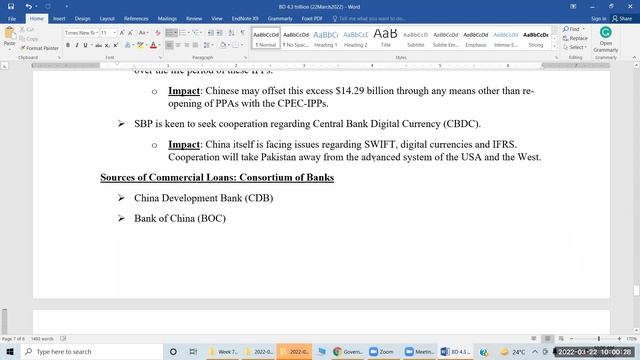Open Grammarly from the ribbon

(x=606, y=39)
